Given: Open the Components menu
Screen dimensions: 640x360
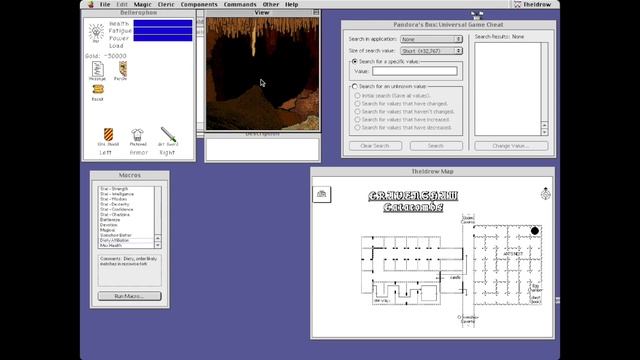Looking at the screenshot, I should pos(199,4).
